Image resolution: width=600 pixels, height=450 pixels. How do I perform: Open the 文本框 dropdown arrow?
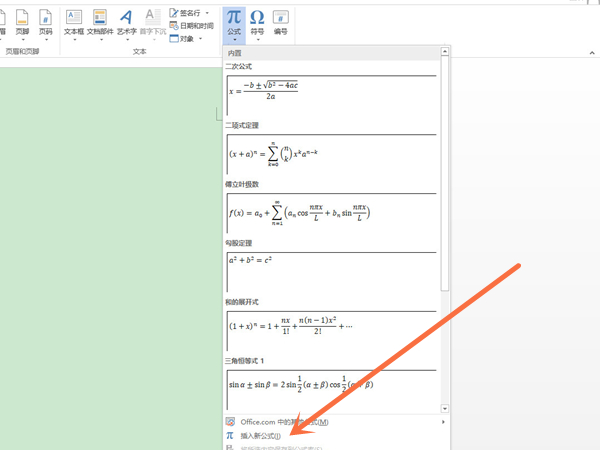click(74, 39)
